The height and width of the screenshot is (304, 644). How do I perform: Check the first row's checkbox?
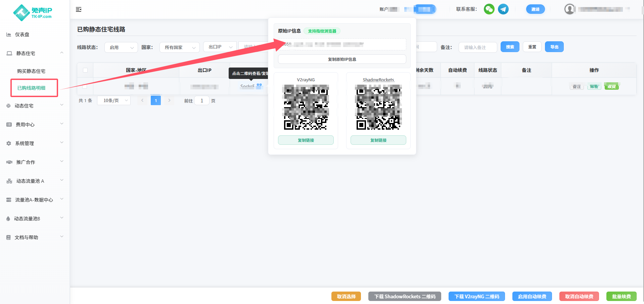[85, 86]
